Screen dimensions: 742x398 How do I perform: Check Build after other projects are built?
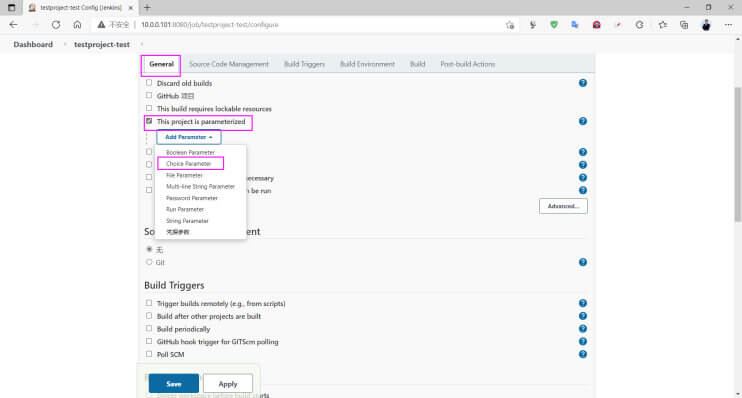pyautogui.click(x=149, y=316)
